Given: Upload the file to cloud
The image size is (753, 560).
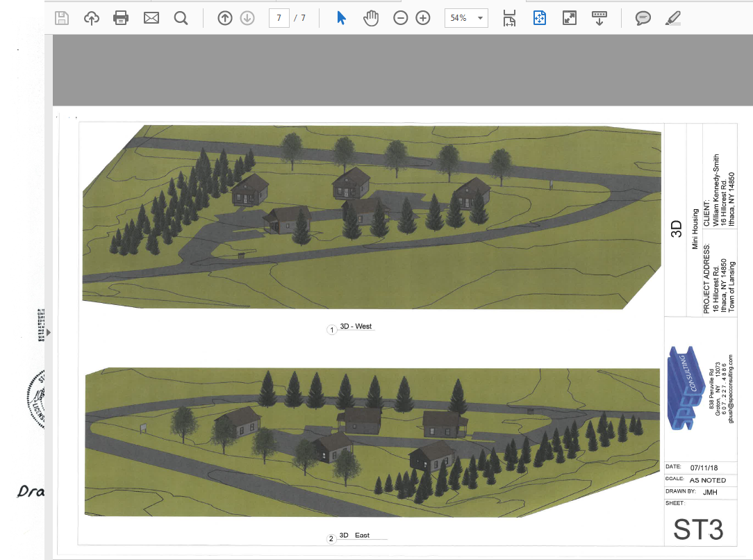Looking at the screenshot, I should click(x=92, y=18).
